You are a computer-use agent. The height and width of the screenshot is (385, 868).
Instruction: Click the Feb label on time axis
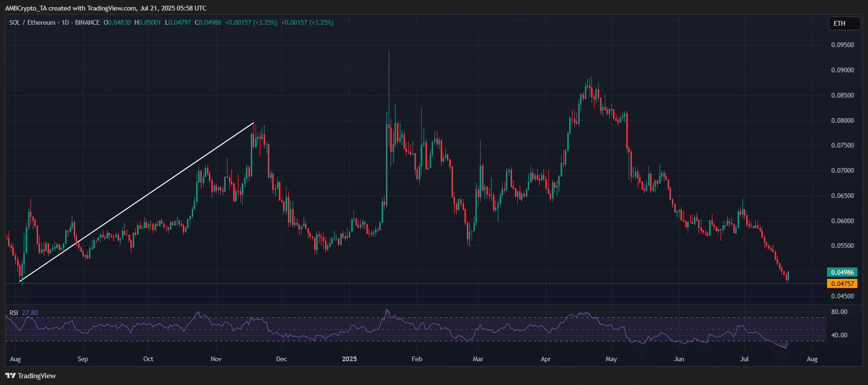click(x=417, y=359)
